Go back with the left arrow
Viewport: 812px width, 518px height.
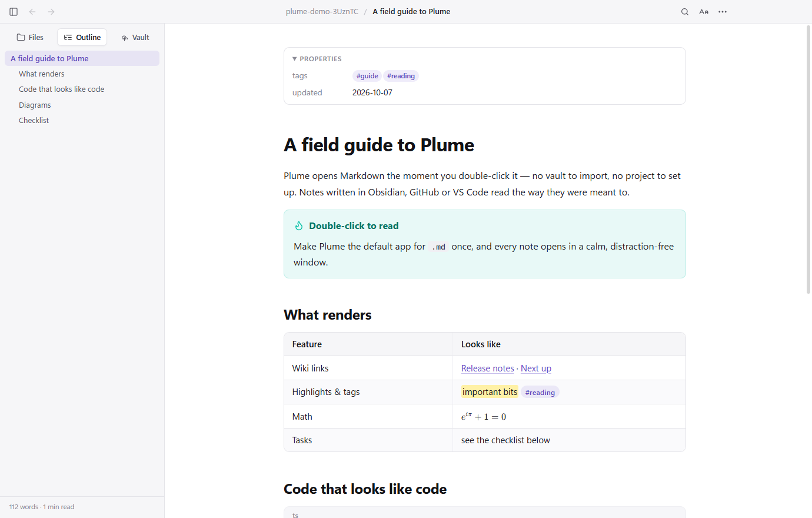click(32, 12)
